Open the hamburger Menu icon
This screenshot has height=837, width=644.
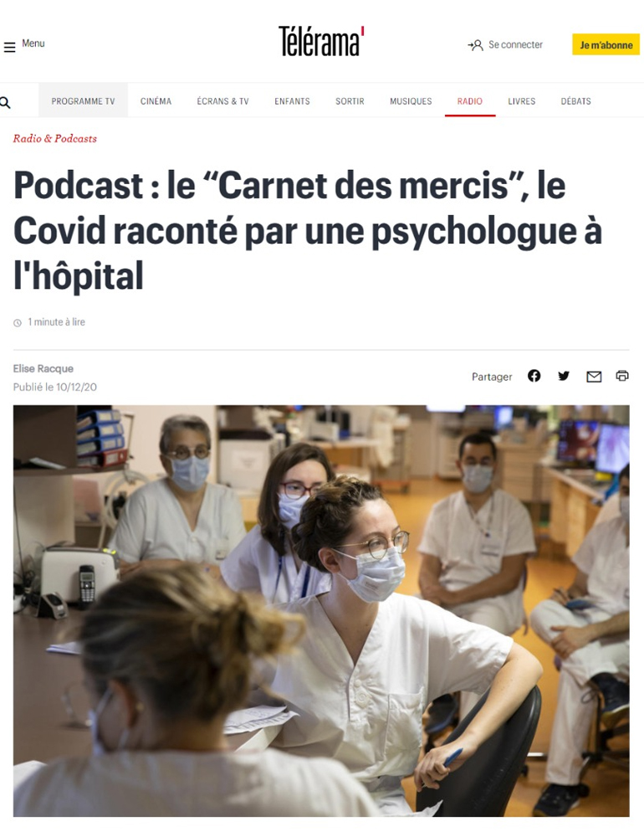[9, 48]
